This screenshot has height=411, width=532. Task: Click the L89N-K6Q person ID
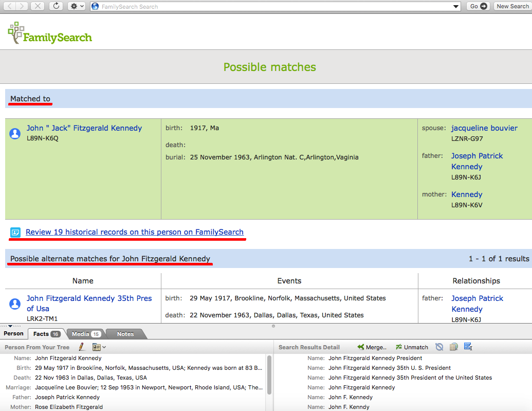coord(43,138)
